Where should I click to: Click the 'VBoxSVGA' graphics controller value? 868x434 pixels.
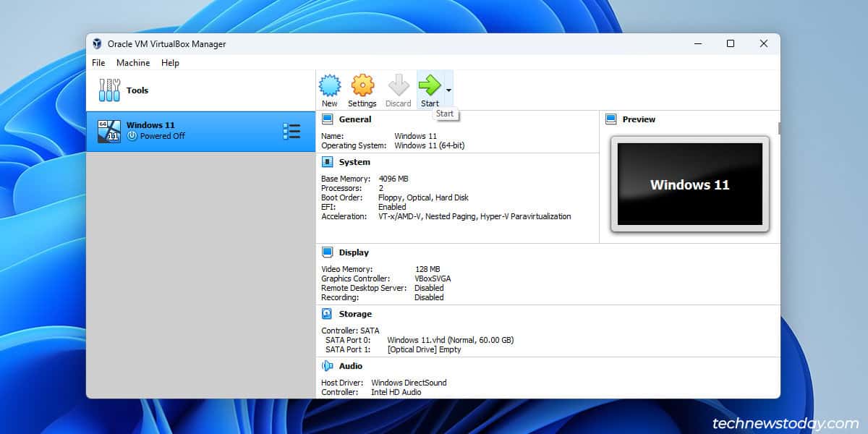point(433,278)
